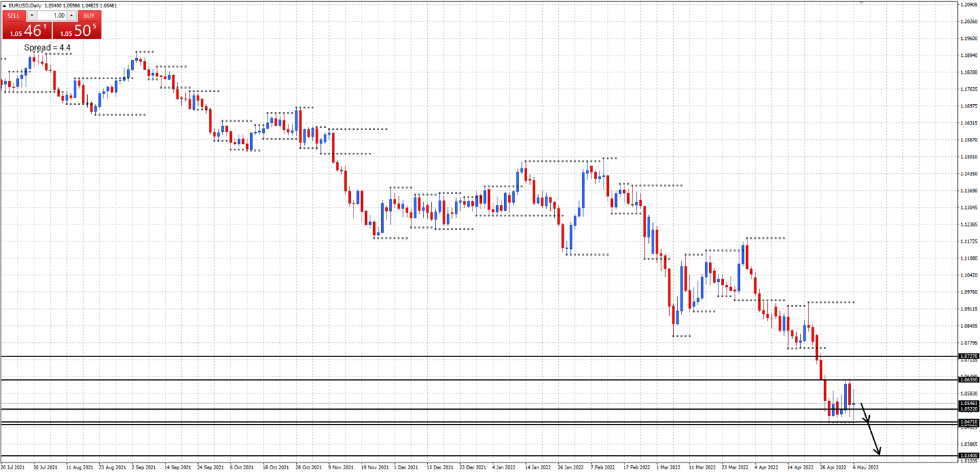The width and height of the screenshot is (980, 472).
Task: Click the 1.15010 price scale value
Action: point(969,157)
